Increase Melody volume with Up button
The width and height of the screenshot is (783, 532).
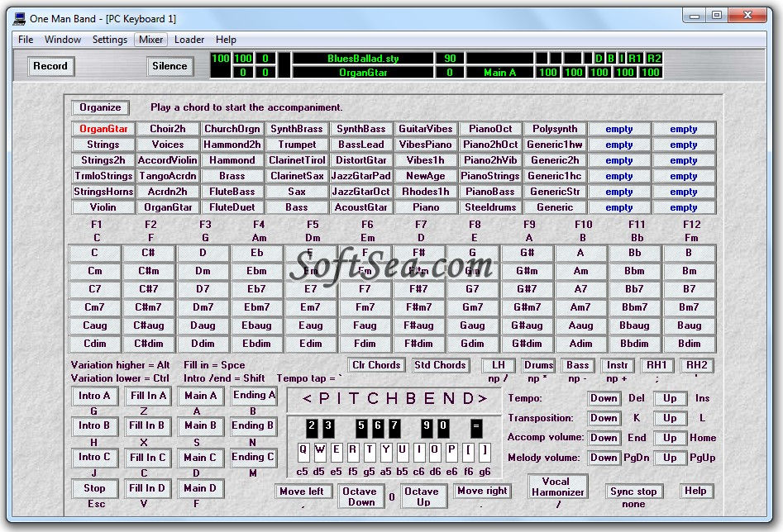(x=671, y=458)
